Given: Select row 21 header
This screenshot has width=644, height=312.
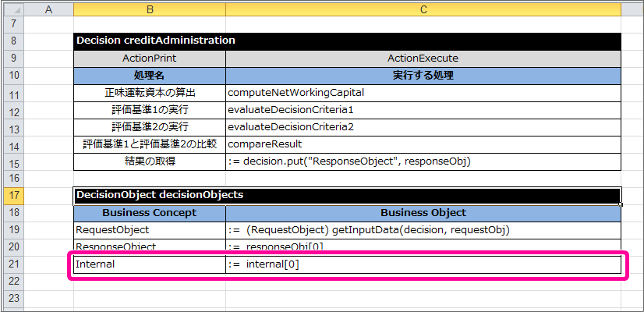Looking at the screenshot, I should [13, 264].
